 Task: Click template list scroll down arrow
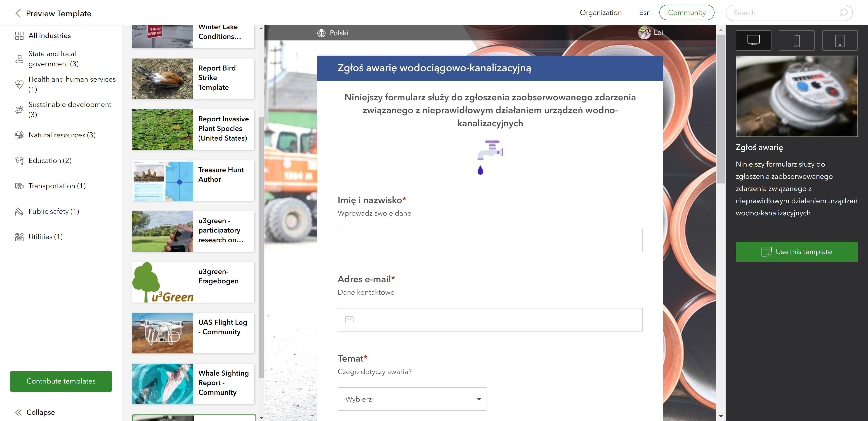click(x=261, y=418)
